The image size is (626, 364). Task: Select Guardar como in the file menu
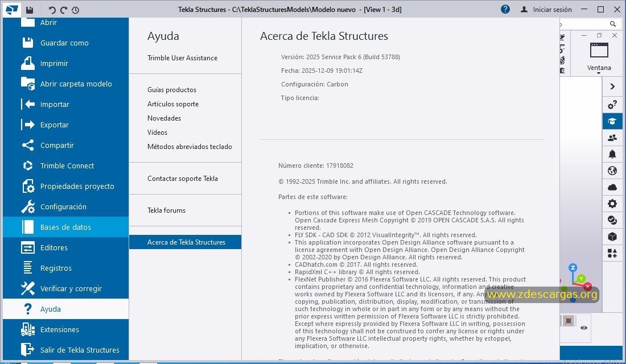(x=66, y=43)
